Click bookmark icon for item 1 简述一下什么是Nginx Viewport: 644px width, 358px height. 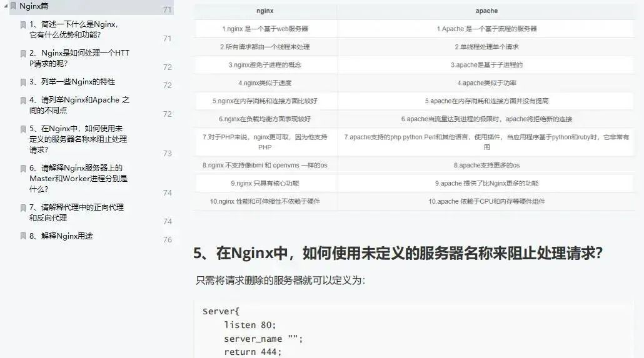[23, 25]
